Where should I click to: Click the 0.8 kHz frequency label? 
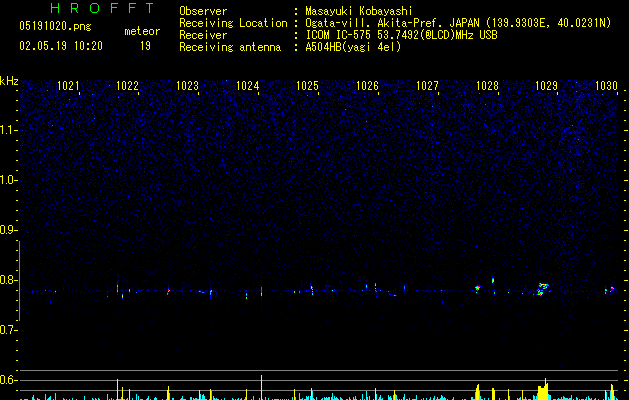click(7, 280)
